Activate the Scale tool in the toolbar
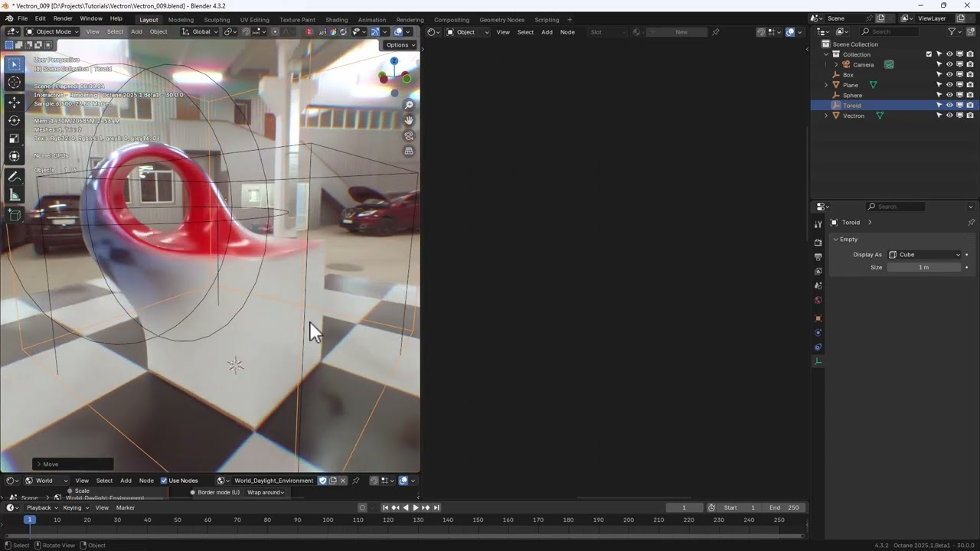980x551 pixels. click(x=15, y=139)
